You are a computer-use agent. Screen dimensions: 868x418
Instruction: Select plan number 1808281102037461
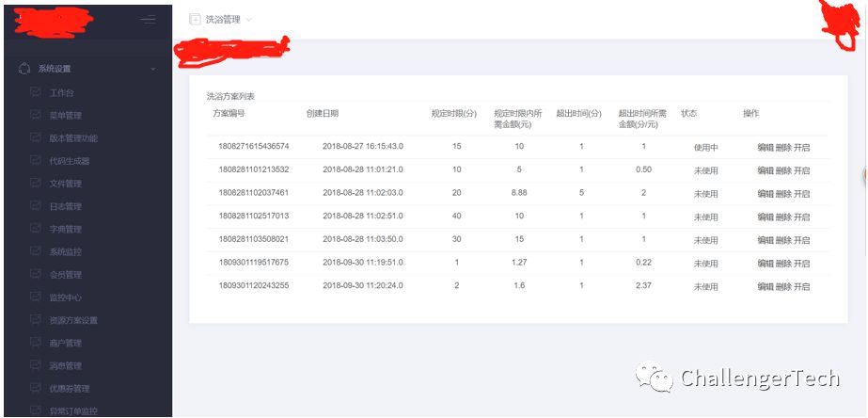point(254,193)
